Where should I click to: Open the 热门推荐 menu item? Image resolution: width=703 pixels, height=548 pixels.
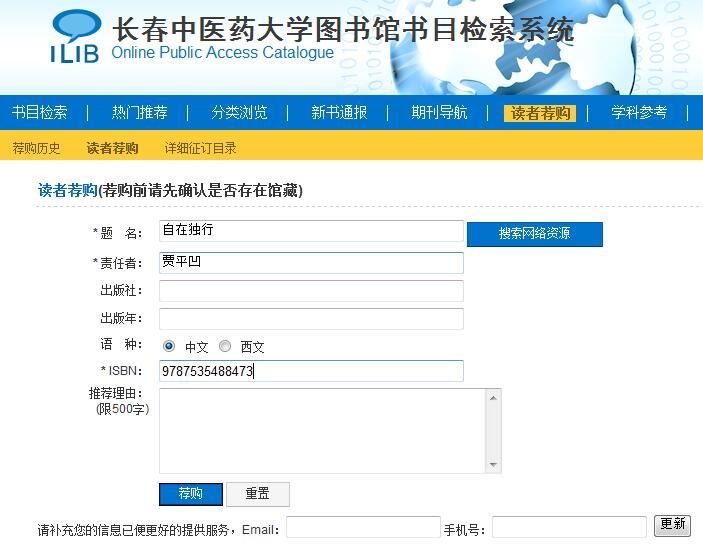point(139,112)
